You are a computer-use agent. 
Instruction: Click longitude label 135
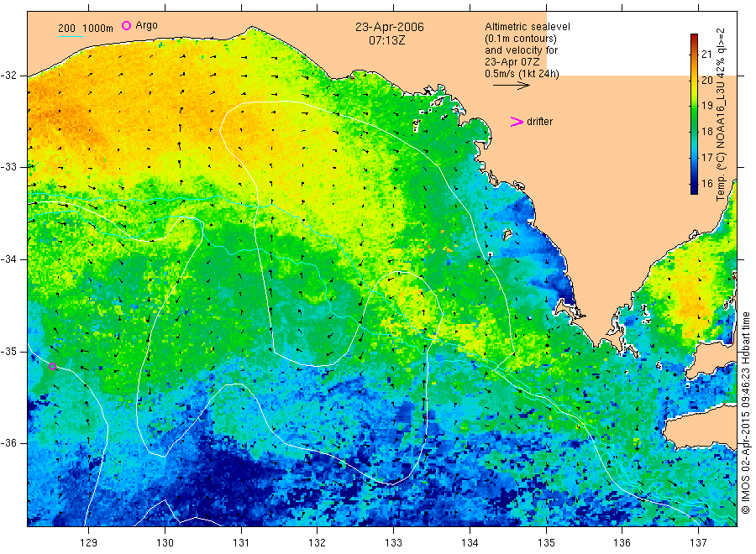coord(546,543)
